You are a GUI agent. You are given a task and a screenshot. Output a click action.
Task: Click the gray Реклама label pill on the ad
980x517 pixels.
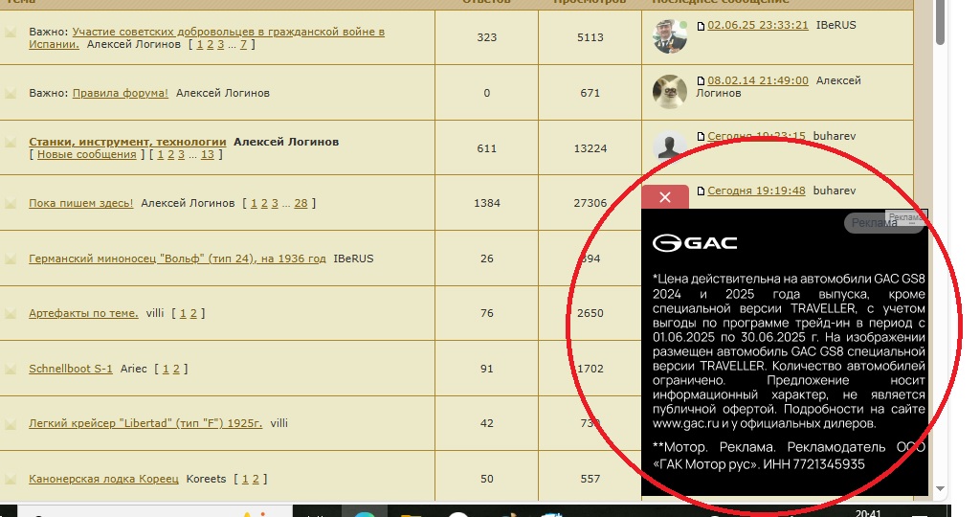(883, 223)
